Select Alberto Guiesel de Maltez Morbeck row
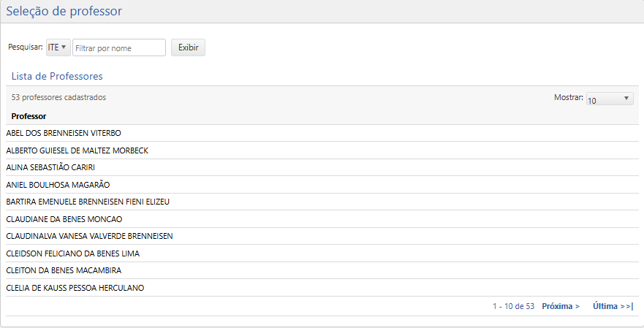The height and width of the screenshot is (328, 644). click(77, 150)
